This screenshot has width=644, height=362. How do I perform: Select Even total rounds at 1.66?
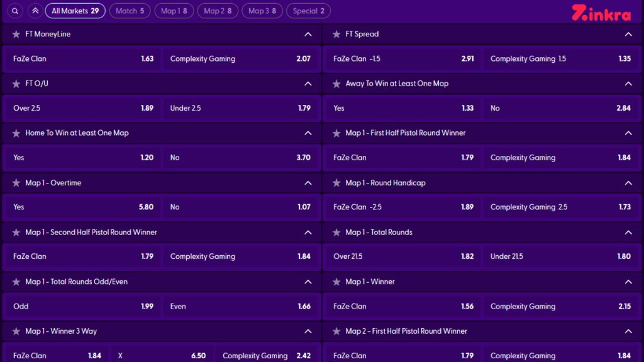tap(241, 307)
